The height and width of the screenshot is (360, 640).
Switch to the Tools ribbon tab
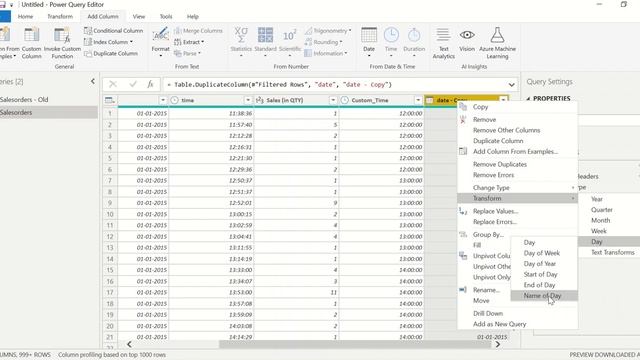pos(166,17)
